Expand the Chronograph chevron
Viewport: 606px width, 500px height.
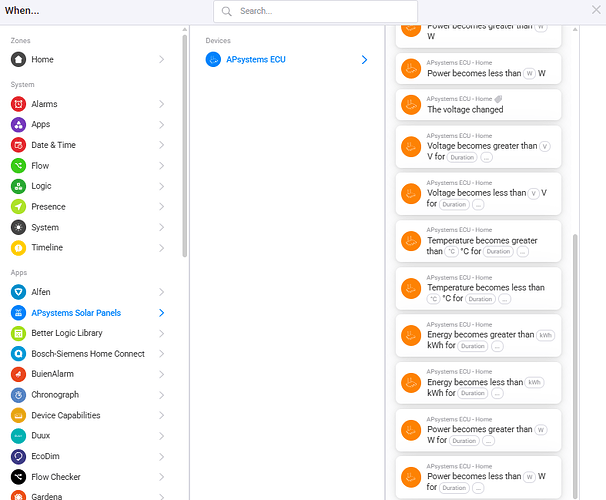pyautogui.click(x=162, y=395)
